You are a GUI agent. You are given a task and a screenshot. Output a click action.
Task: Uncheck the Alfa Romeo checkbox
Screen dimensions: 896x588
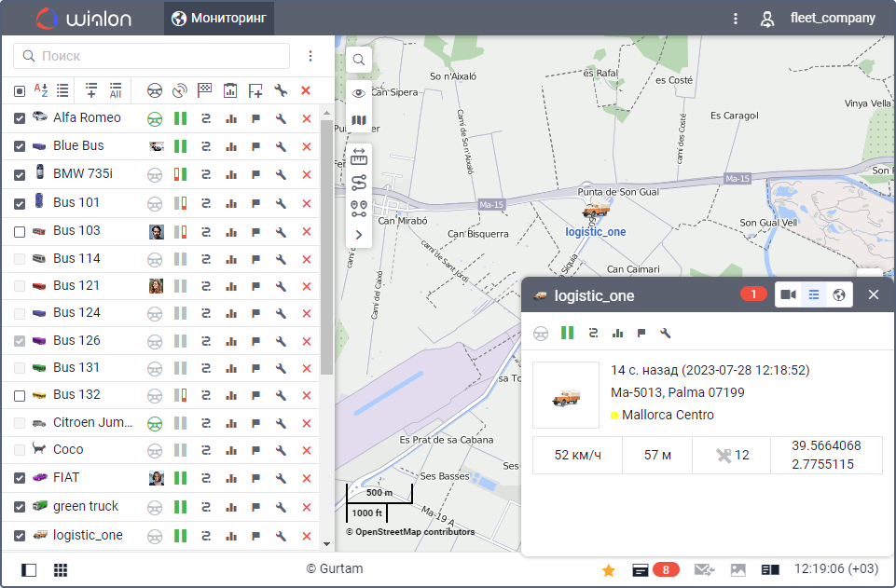(x=20, y=118)
